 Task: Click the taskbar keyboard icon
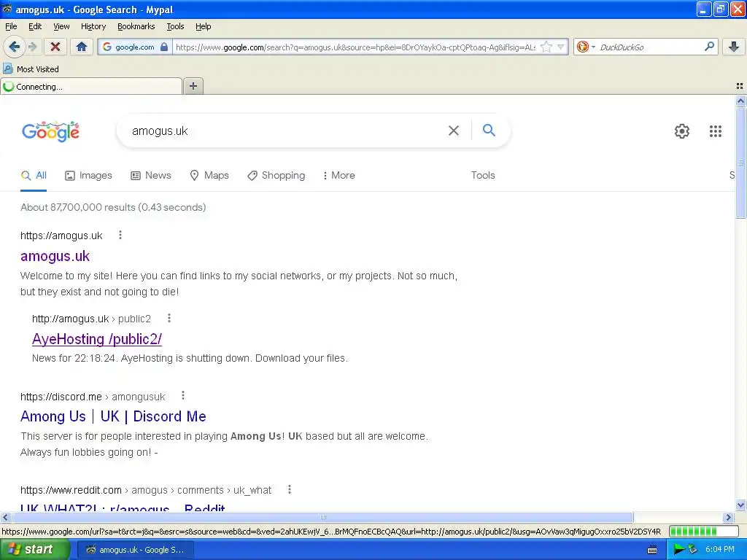point(652,550)
